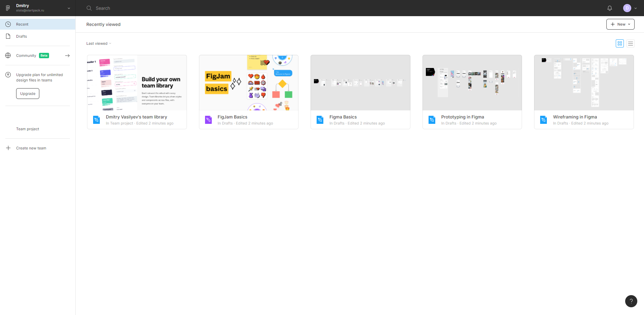Open the team library thumbnail
Image resolution: width=644 pixels, height=315 pixels.
click(137, 83)
